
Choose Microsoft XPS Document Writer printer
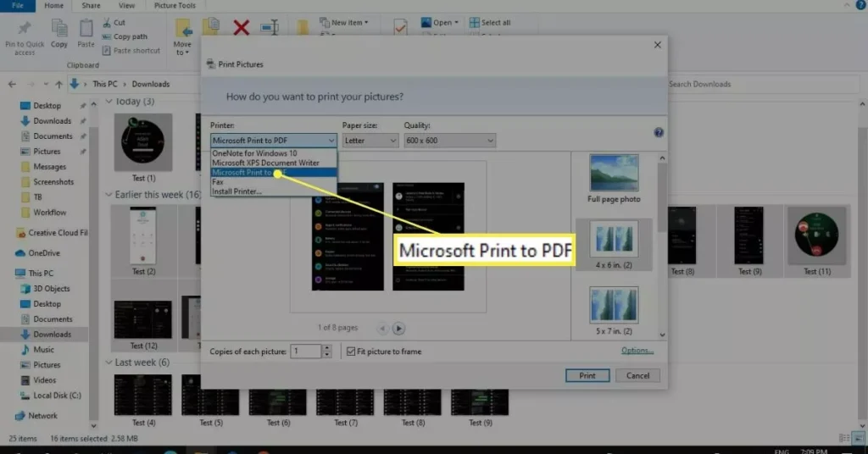[274, 163]
